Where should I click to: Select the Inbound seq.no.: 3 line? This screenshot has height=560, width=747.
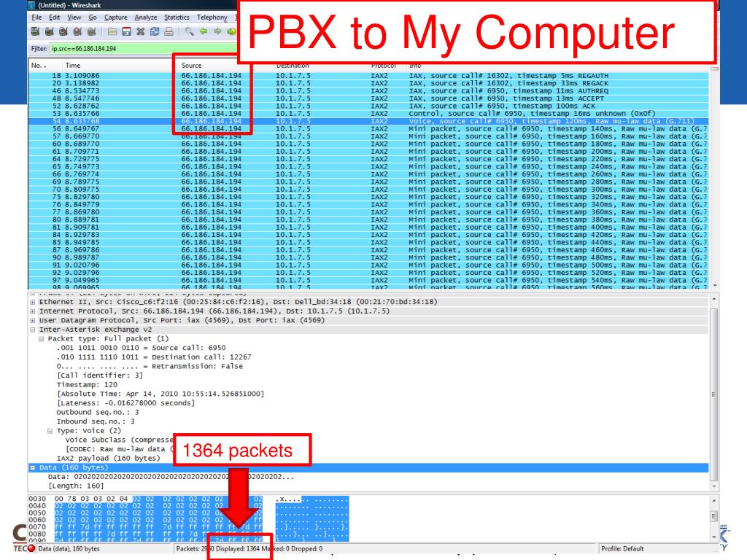[x=96, y=421]
